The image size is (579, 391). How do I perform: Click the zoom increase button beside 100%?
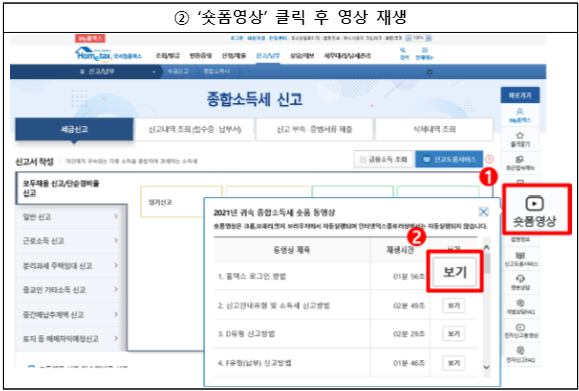429,38
